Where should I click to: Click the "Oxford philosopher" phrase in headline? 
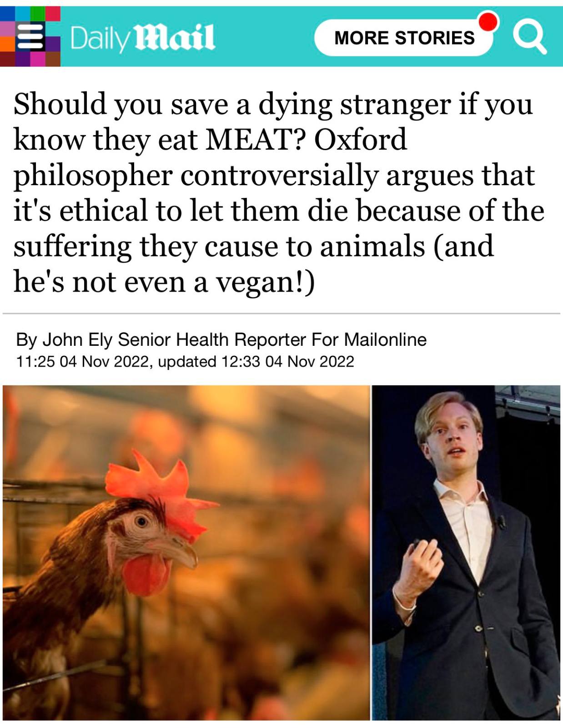pyautogui.click(x=209, y=157)
